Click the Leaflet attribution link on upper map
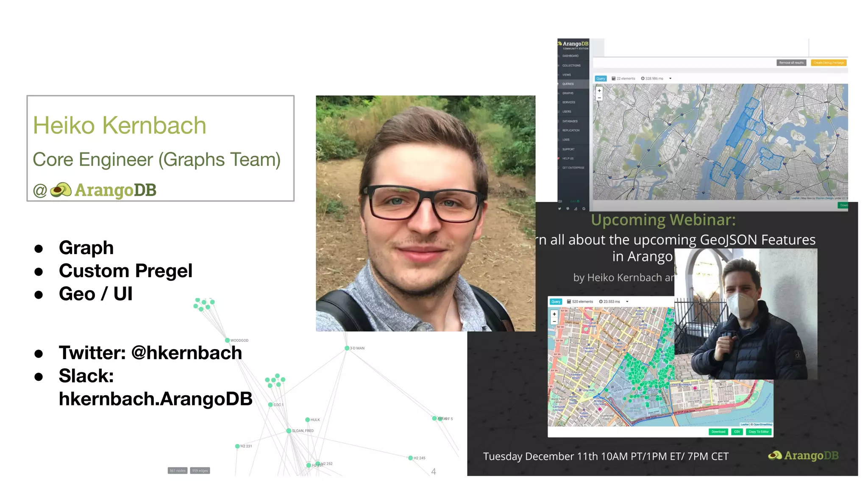 [x=795, y=198]
